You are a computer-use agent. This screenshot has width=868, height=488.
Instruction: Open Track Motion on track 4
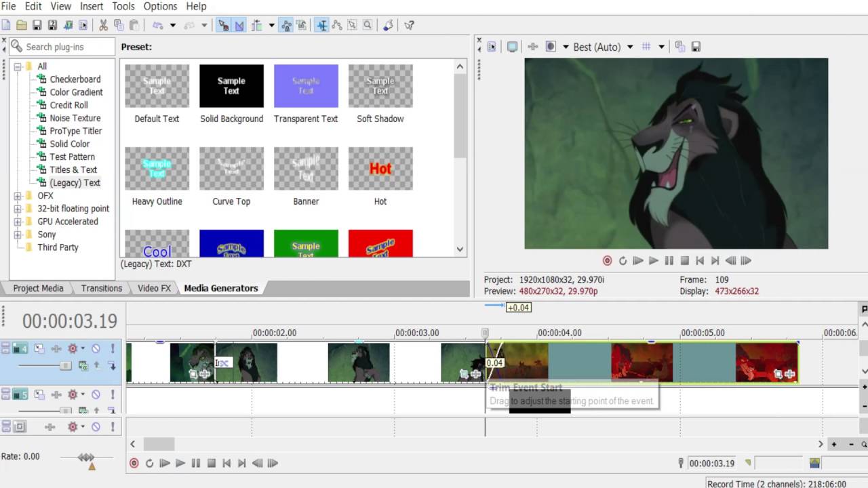point(39,348)
